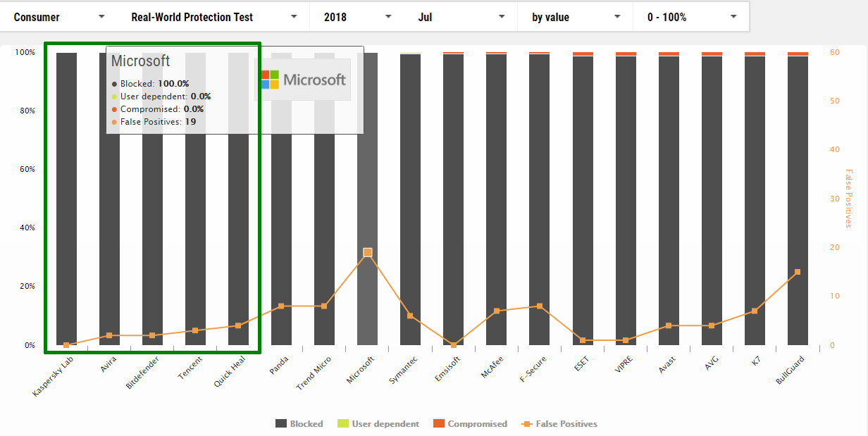Click the BullGuard blocked bar
Screen dimensions: 868x436
click(x=798, y=201)
